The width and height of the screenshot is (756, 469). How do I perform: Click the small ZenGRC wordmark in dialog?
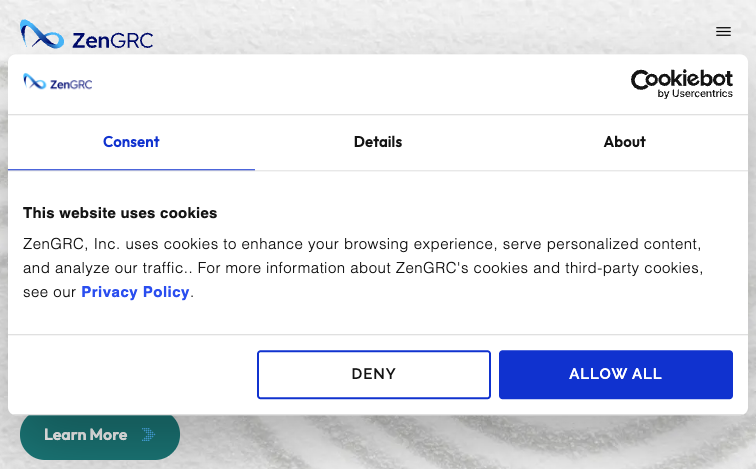tap(71, 84)
